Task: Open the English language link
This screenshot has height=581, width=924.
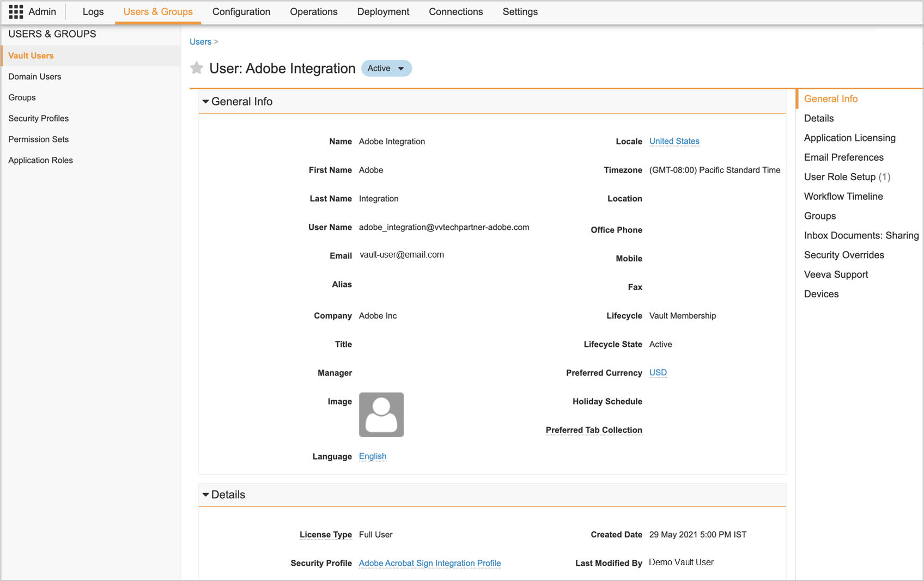Action: click(373, 456)
